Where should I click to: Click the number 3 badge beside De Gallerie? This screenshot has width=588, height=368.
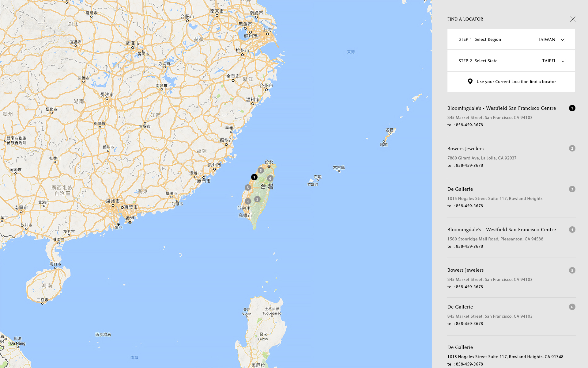click(x=572, y=189)
